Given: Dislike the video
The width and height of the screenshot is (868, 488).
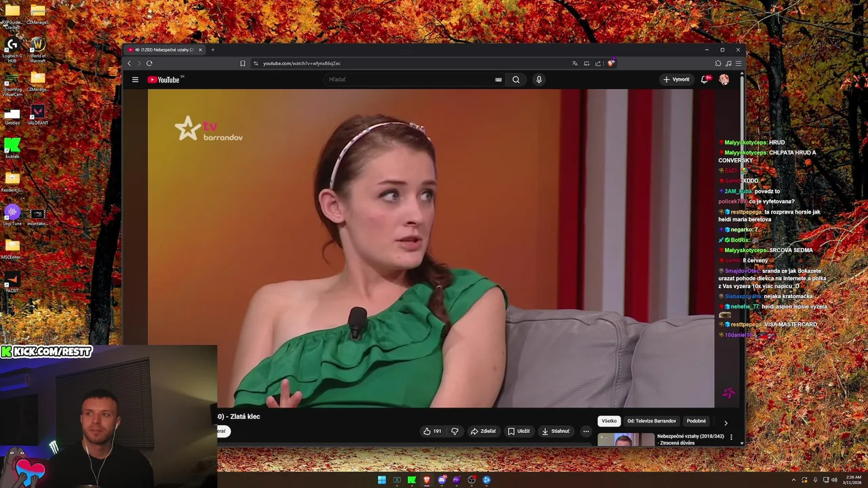Looking at the screenshot, I should point(455,431).
